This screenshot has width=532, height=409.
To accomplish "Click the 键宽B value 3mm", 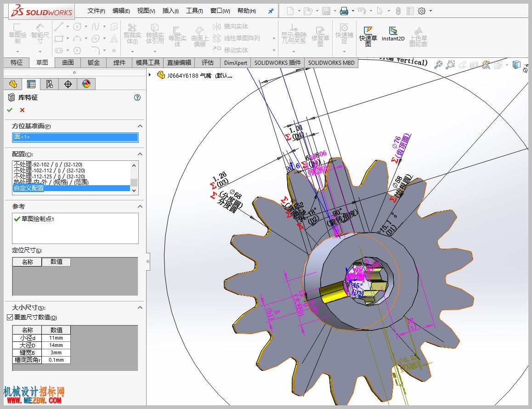I will click(x=56, y=352).
